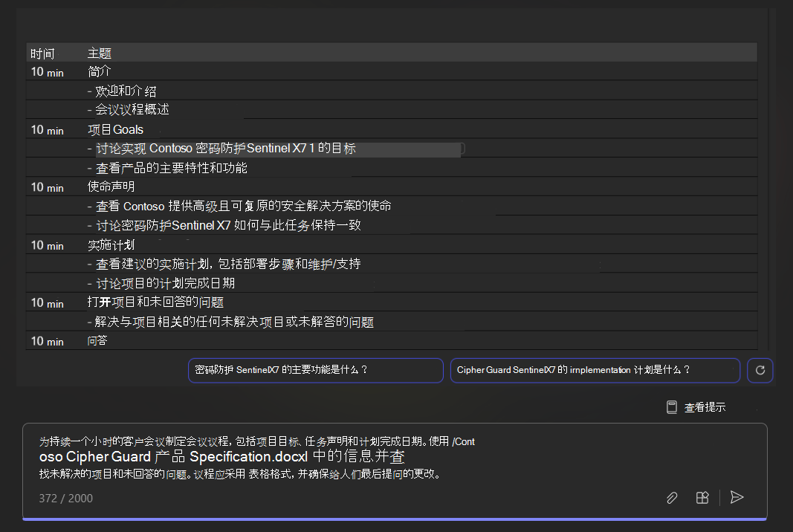Click the 10 min cell beside 打开项目和未回答的问题
793x532 pixels.
[47, 303]
